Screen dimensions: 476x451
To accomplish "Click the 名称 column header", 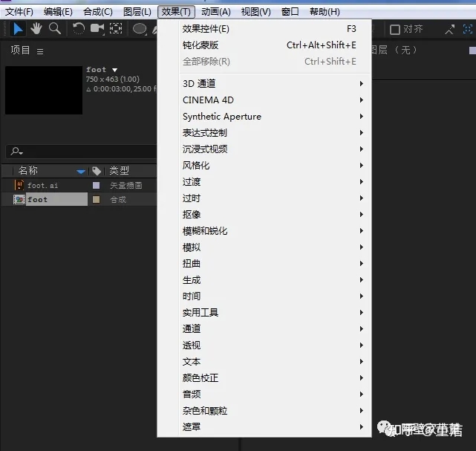I will point(28,171).
